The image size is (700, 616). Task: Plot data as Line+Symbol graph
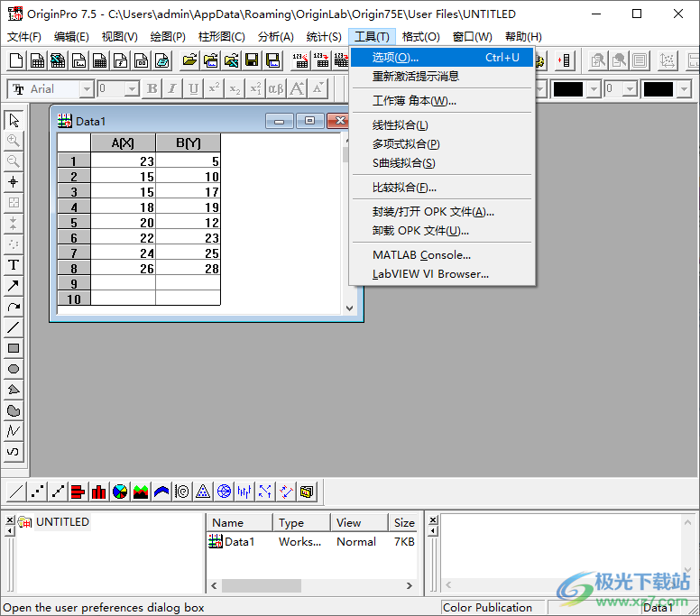[x=58, y=492]
